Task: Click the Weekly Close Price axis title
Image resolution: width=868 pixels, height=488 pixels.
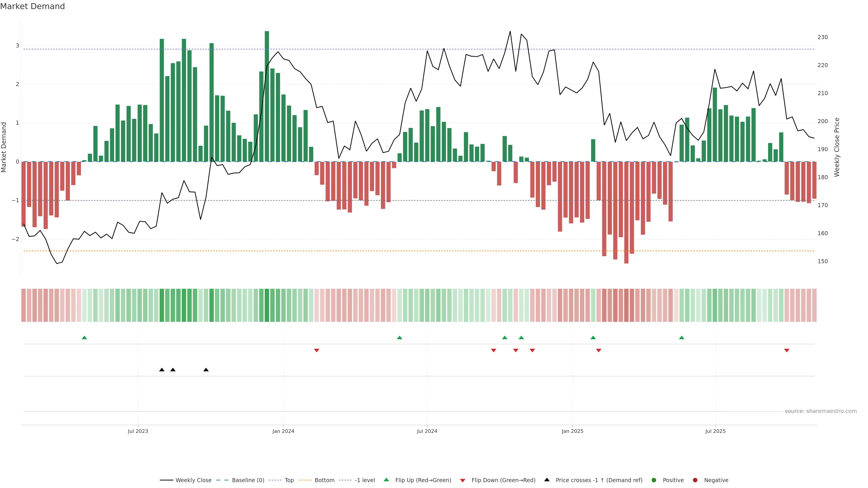Action: click(837, 147)
